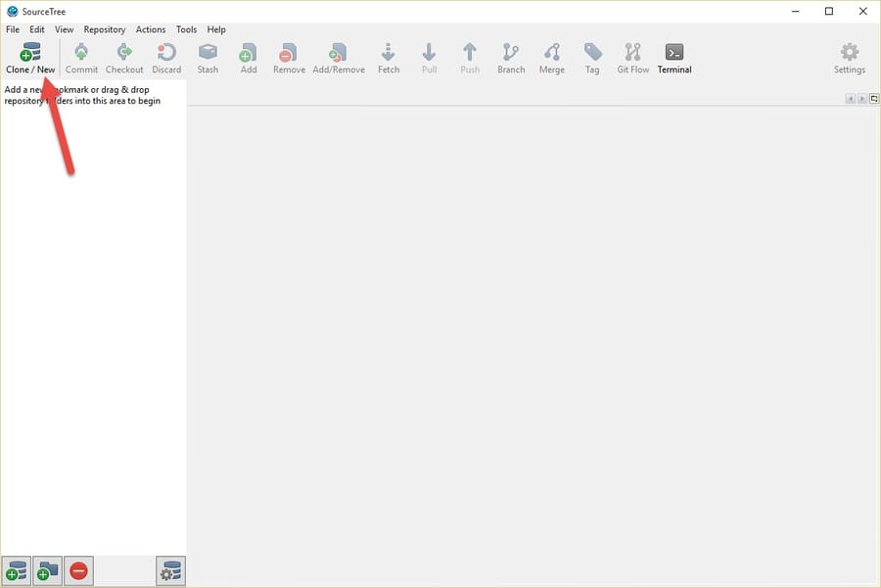Open the Edit menu
Screen dimensions: 881x588
click(x=37, y=29)
